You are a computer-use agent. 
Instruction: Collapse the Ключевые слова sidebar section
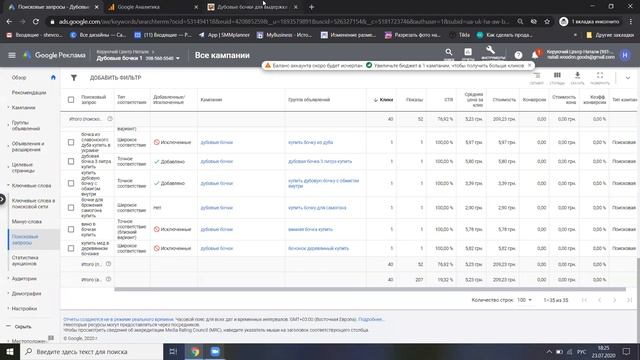point(8,185)
